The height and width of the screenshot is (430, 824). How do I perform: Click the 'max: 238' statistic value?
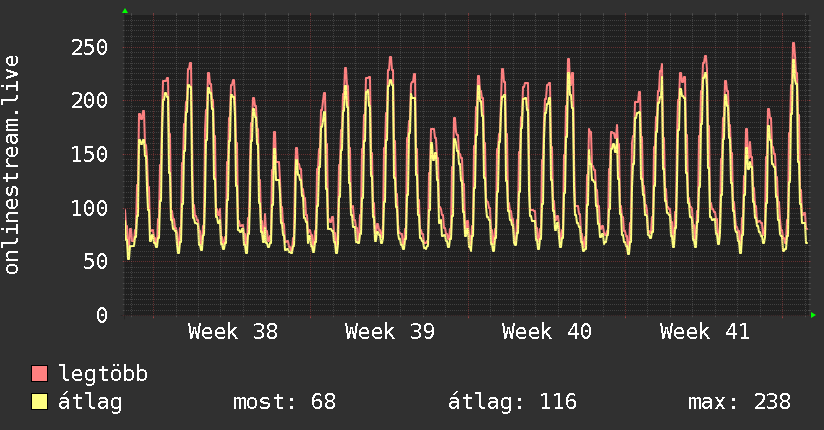739,402
